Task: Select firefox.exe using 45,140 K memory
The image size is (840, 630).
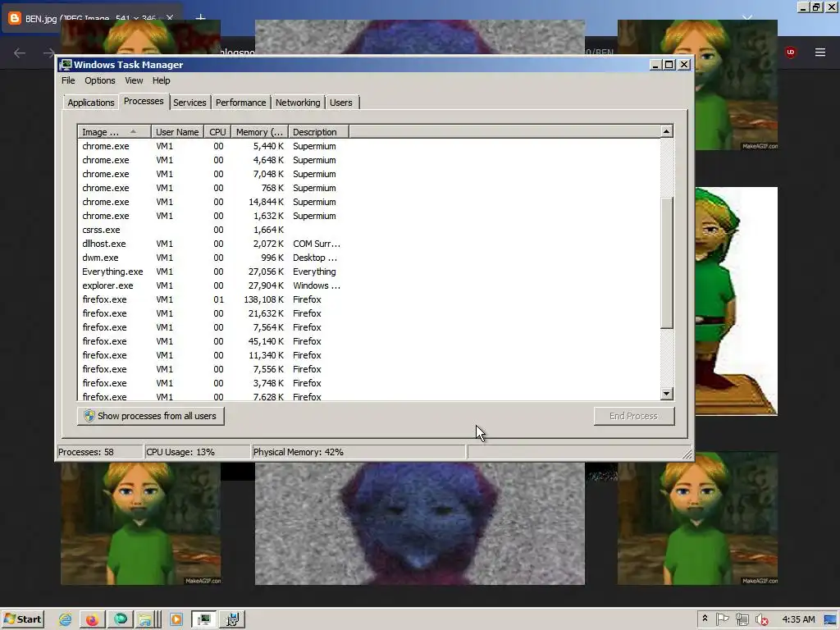Action: pos(368,341)
